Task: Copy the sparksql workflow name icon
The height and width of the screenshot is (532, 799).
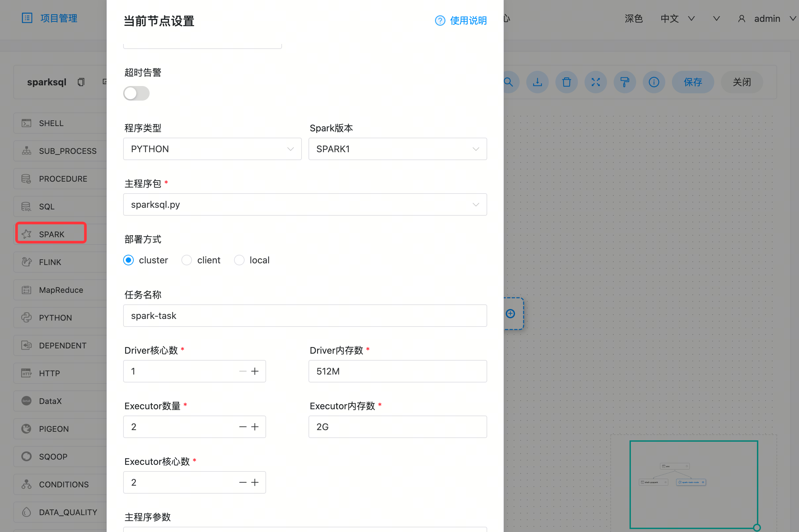Action: click(81, 82)
